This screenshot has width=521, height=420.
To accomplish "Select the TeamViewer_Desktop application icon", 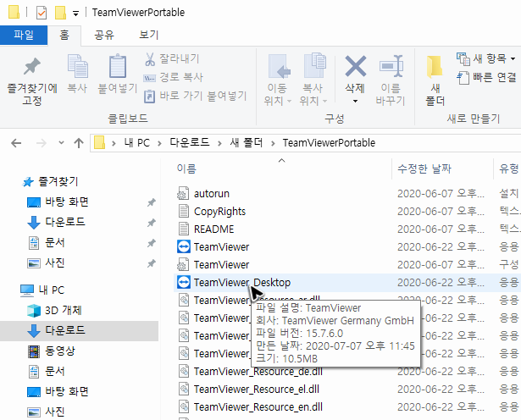I will click(184, 283).
